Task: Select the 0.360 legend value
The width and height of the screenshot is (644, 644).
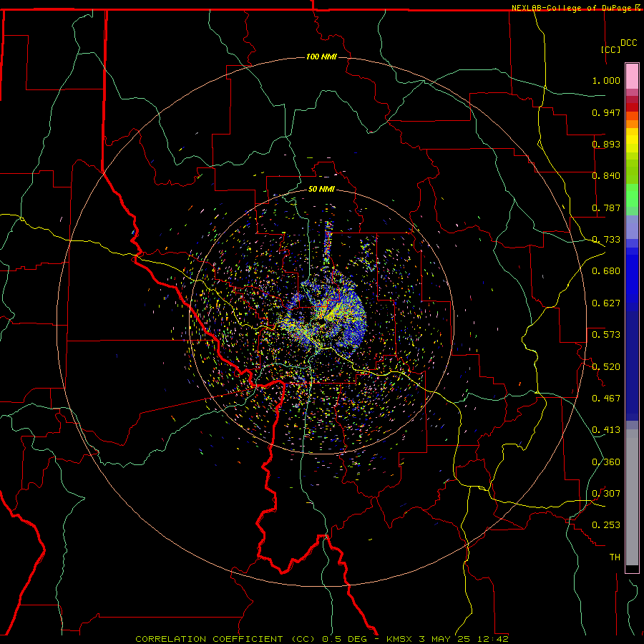Action: tap(606, 462)
